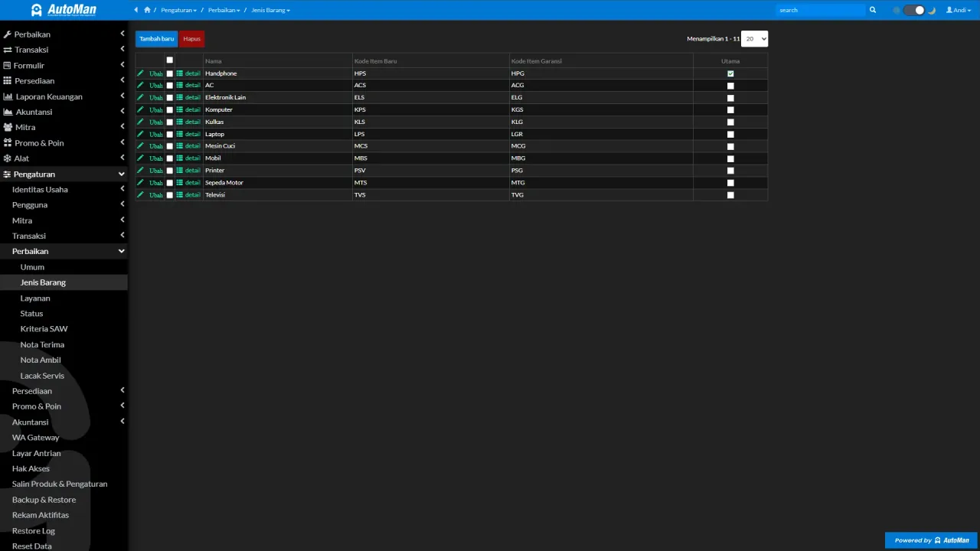This screenshot has height=551, width=980.
Task: Open Nota Terima in the sidebar
Action: coord(42,344)
